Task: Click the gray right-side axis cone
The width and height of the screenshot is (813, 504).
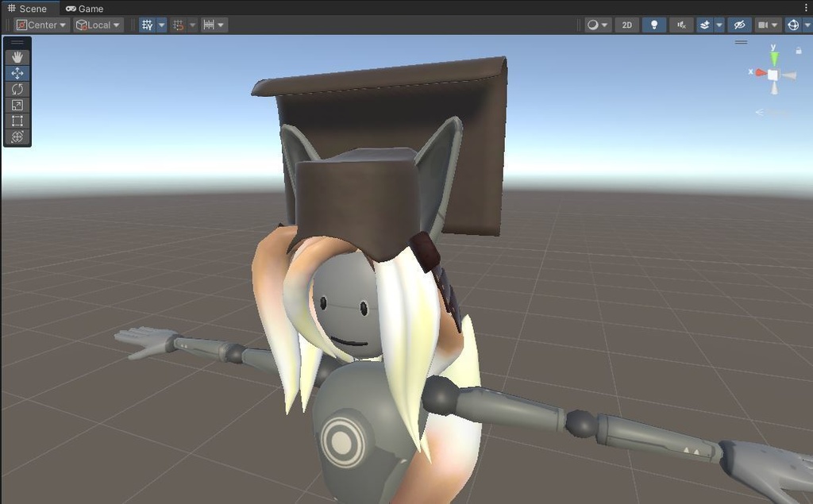Action: click(789, 76)
